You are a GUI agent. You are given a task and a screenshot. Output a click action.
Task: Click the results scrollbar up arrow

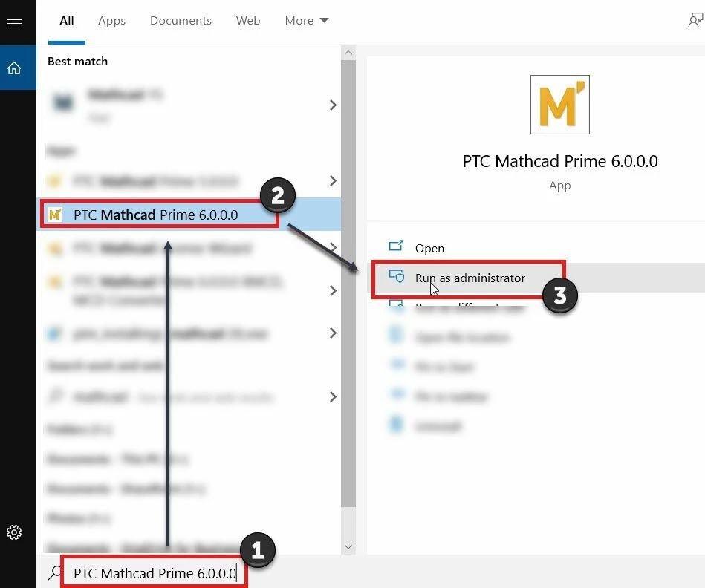tap(348, 53)
